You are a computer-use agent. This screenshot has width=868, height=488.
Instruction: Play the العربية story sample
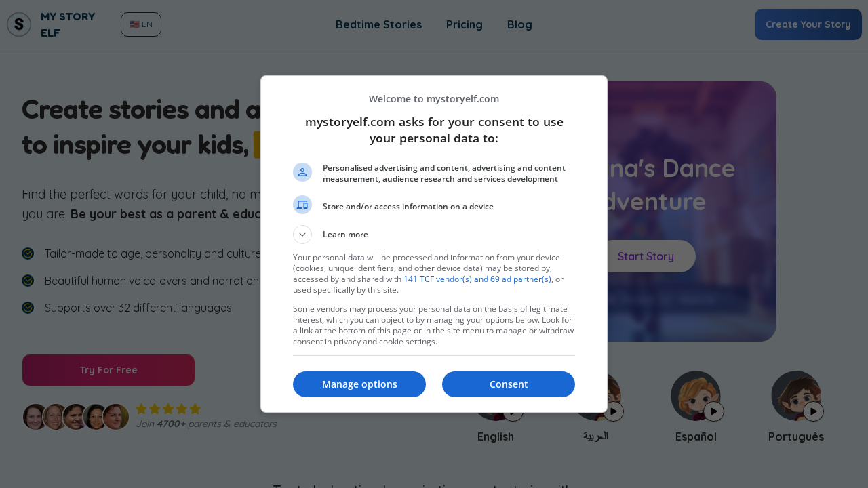pos(613,411)
